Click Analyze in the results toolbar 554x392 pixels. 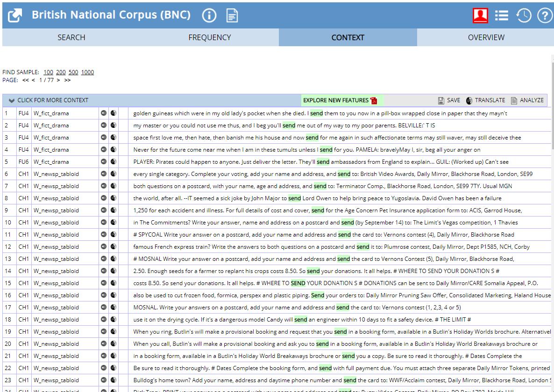pyautogui.click(x=527, y=100)
